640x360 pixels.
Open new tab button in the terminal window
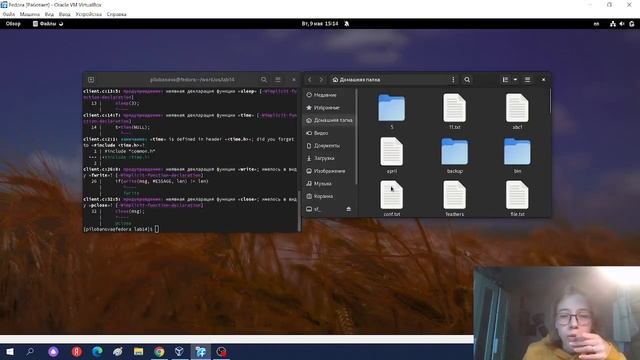tap(91, 80)
